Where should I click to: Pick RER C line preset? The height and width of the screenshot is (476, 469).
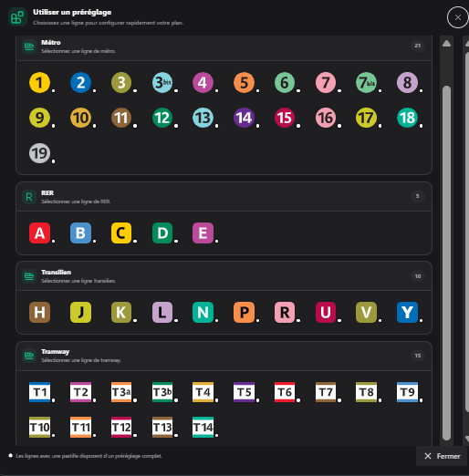tap(121, 233)
